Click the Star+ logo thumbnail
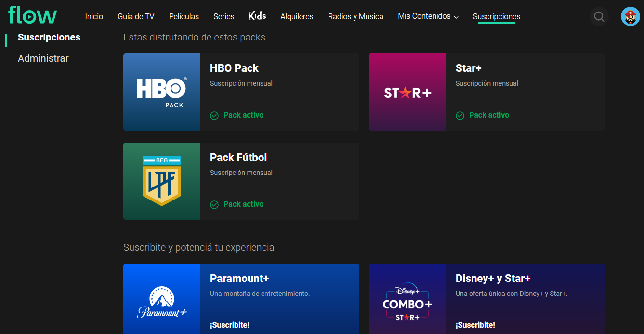644x334 pixels. coord(407,92)
